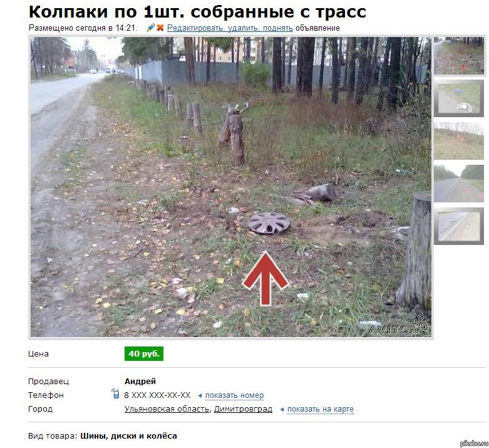Open Димитровград city link
The image size is (489, 448).
click(244, 409)
